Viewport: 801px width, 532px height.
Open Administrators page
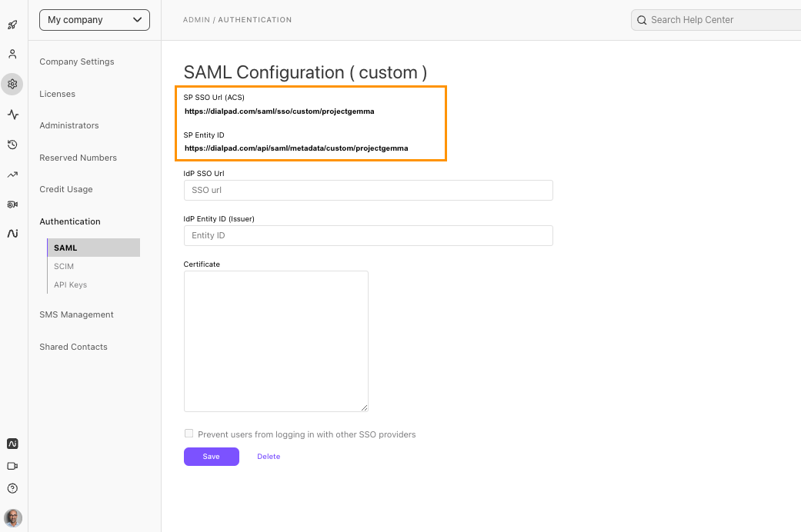click(x=69, y=125)
